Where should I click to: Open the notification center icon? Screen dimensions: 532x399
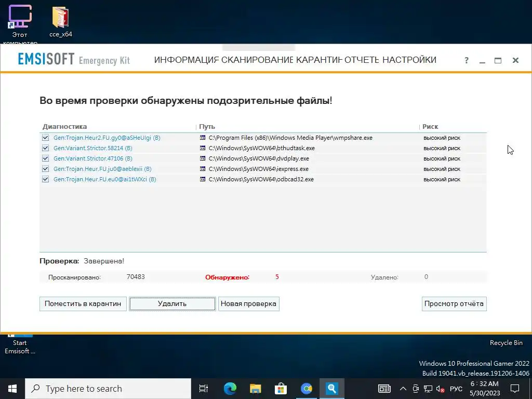pos(515,389)
